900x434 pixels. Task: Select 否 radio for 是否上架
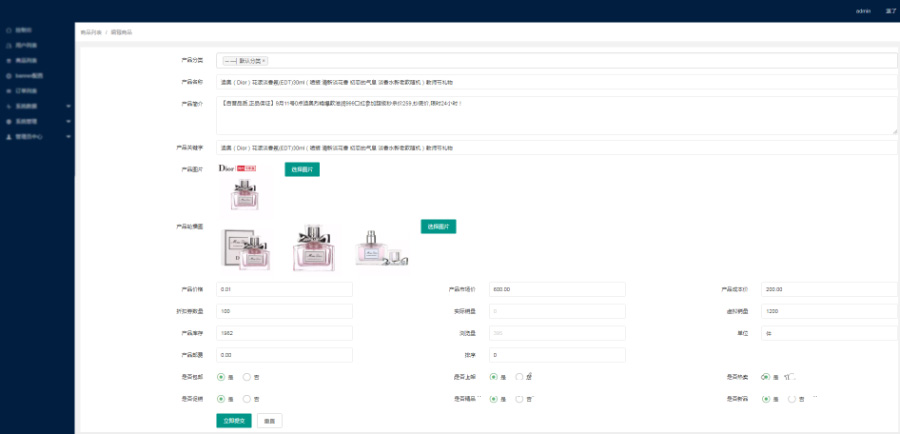(x=519, y=377)
